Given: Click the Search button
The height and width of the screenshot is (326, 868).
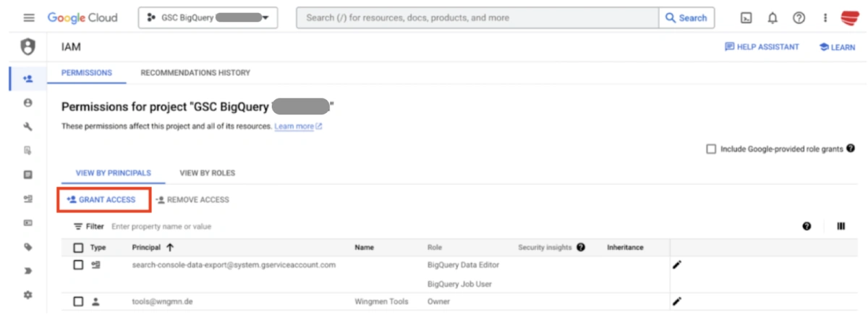Looking at the screenshot, I should pyautogui.click(x=686, y=18).
